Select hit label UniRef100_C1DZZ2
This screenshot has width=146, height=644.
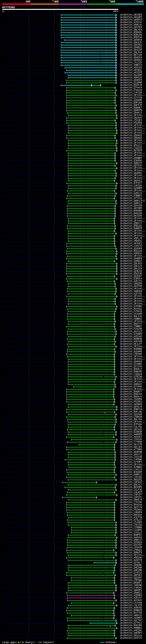[131, 148]
